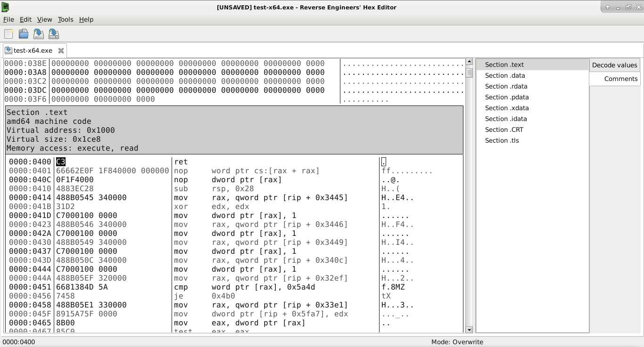This screenshot has height=347, width=644.
Task: Select Section .CRT in comments list
Action: coord(532,129)
